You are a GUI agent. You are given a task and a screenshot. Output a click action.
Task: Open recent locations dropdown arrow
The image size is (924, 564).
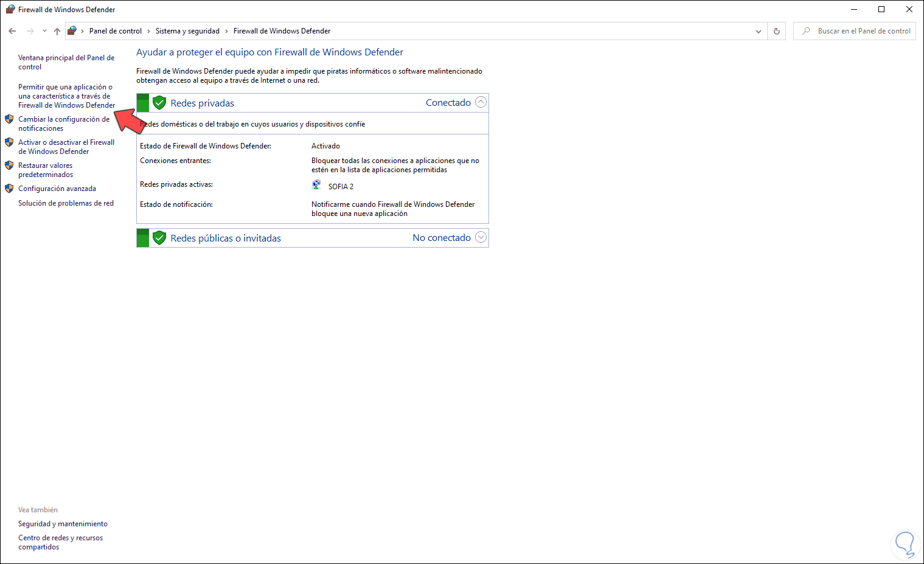(x=44, y=31)
